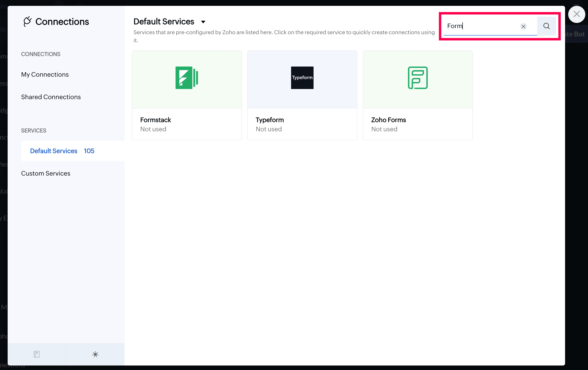Click the Formstack service name
Image resolution: width=588 pixels, height=370 pixels.
tap(156, 120)
